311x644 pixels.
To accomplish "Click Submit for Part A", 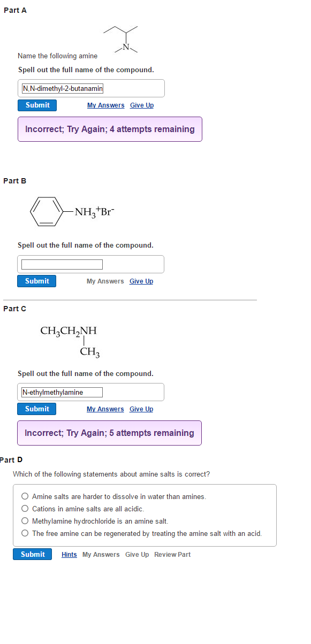I will click(36, 105).
